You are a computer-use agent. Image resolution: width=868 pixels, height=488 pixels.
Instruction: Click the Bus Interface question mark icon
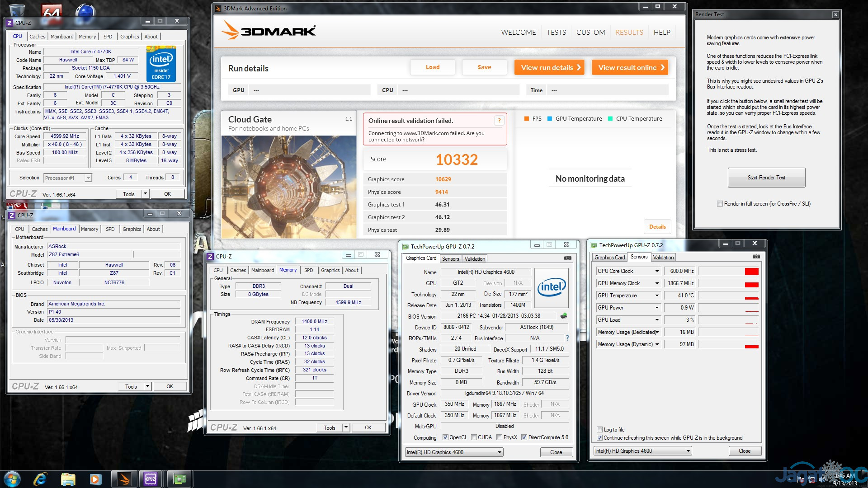pyautogui.click(x=567, y=338)
